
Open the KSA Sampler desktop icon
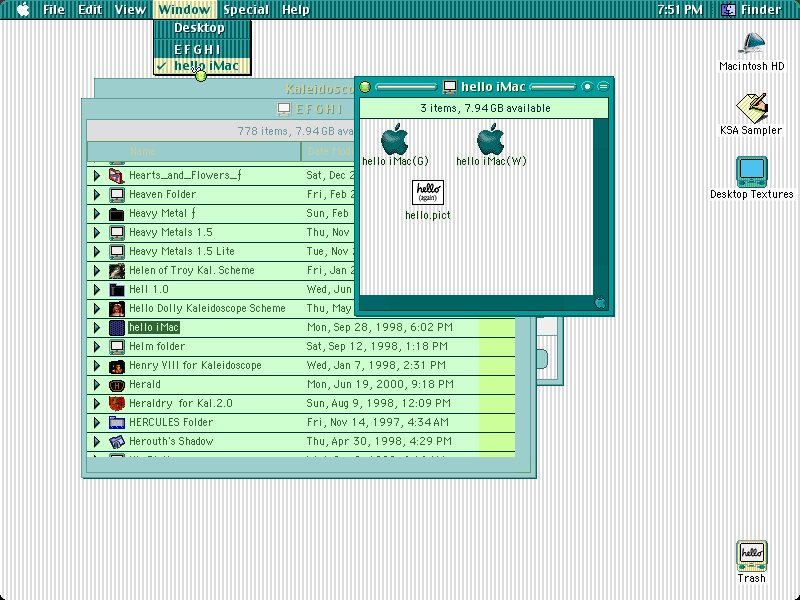[x=752, y=108]
